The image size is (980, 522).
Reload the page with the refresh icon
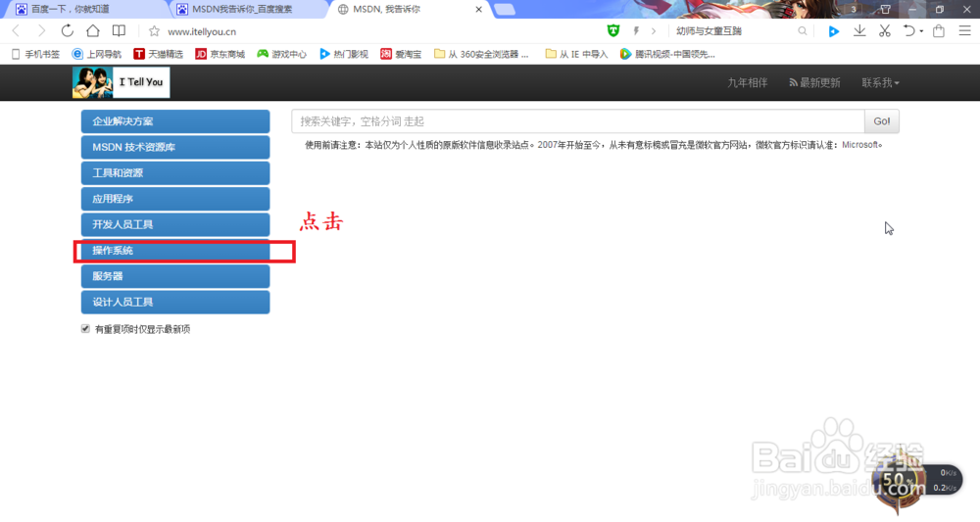[67, 30]
